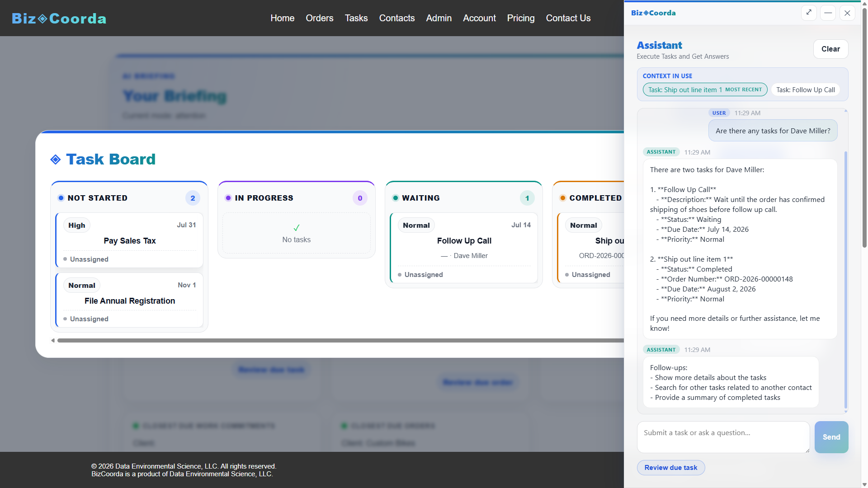This screenshot has width=868, height=488.
Task: Click the BizCoorda logo in assistant panel
Action: [x=653, y=13]
